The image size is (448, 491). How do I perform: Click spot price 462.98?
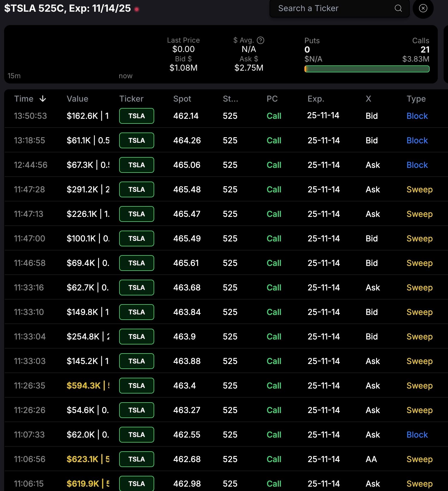(187, 484)
